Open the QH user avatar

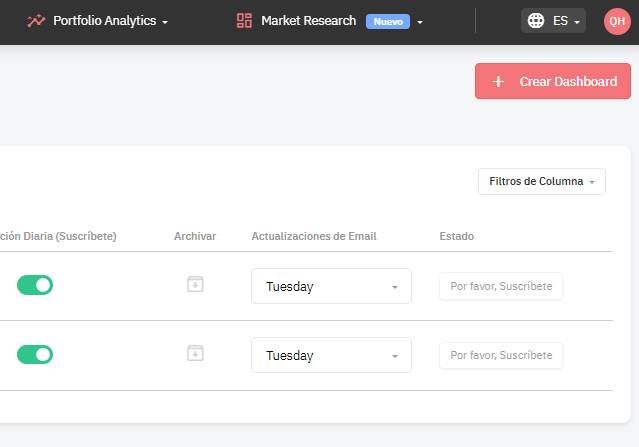617,21
